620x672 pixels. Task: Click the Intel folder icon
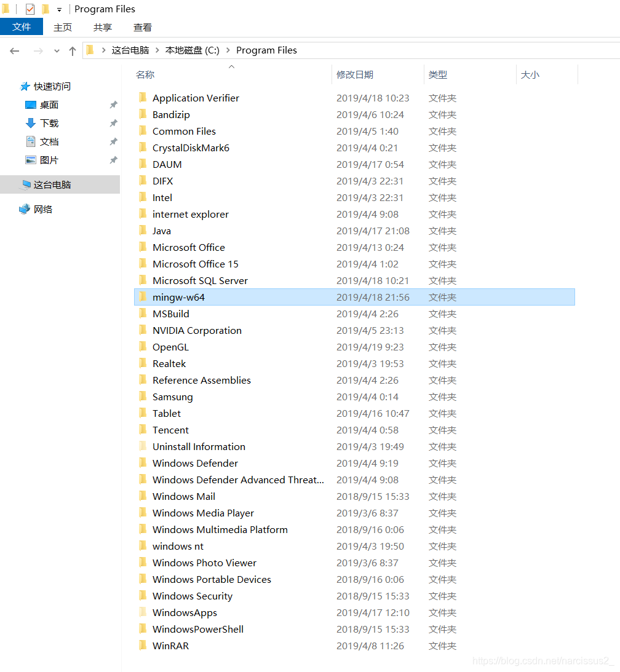143,197
